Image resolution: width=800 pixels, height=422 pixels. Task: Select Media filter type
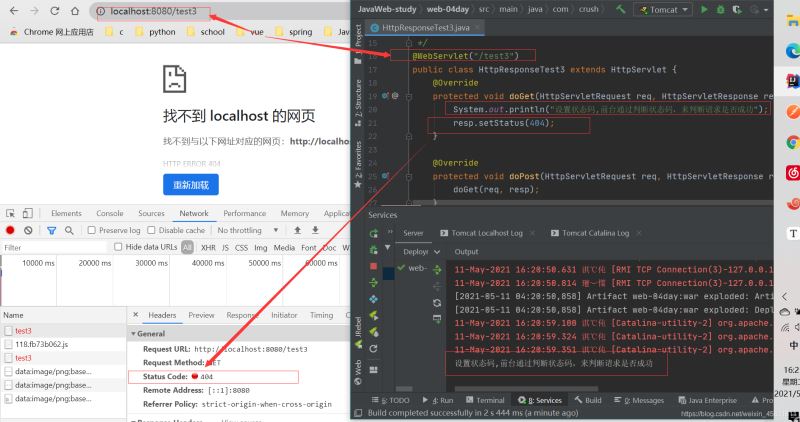point(284,247)
